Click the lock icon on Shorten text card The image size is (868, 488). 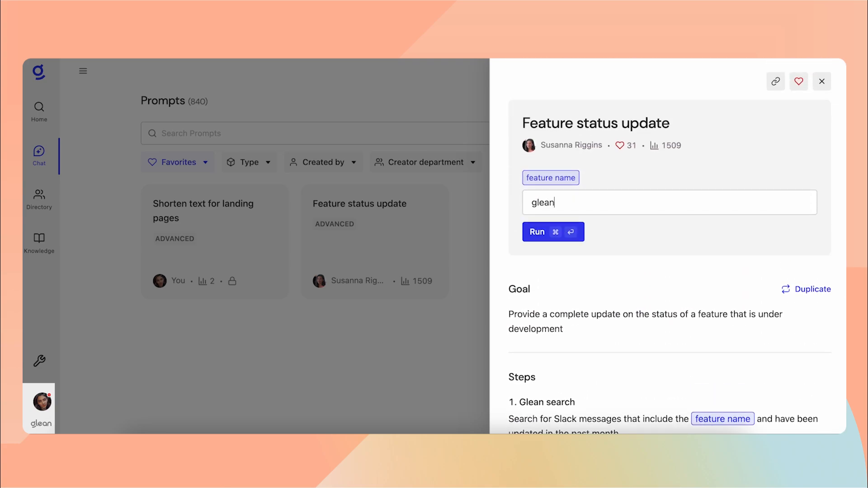(x=232, y=281)
